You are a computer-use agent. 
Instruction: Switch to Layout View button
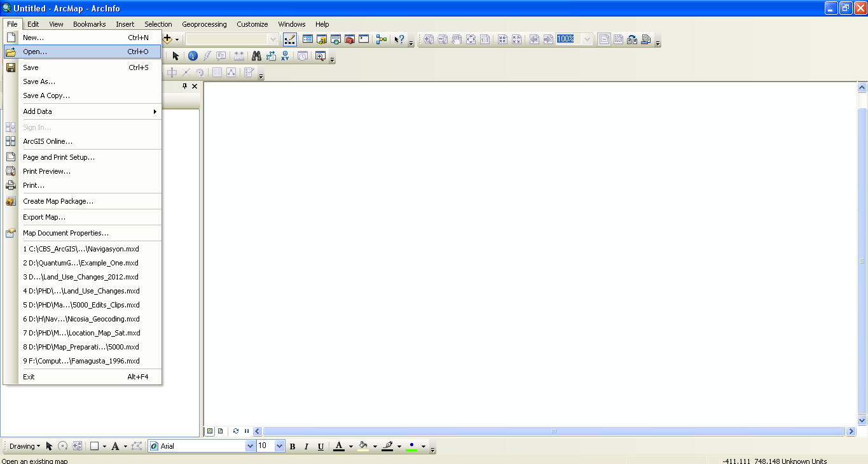[220, 431]
